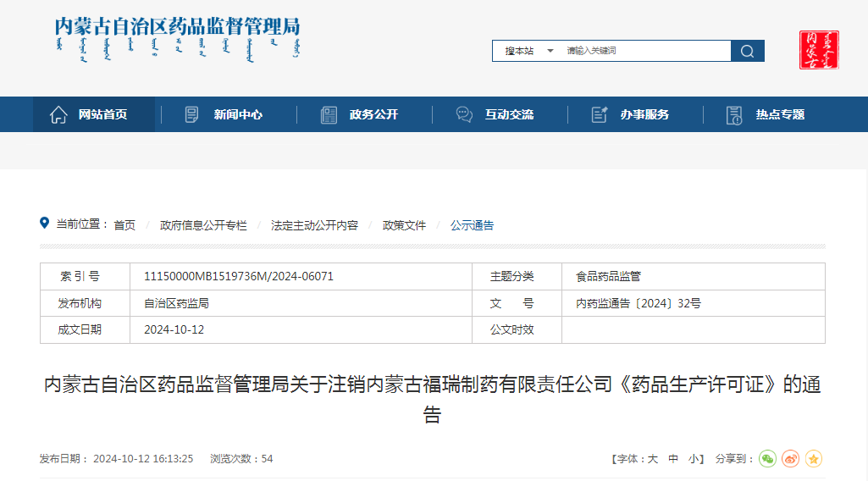Open 新闻中心 menu item
Image resolution: width=868 pixels, height=481 pixels.
click(x=238, y=114)
